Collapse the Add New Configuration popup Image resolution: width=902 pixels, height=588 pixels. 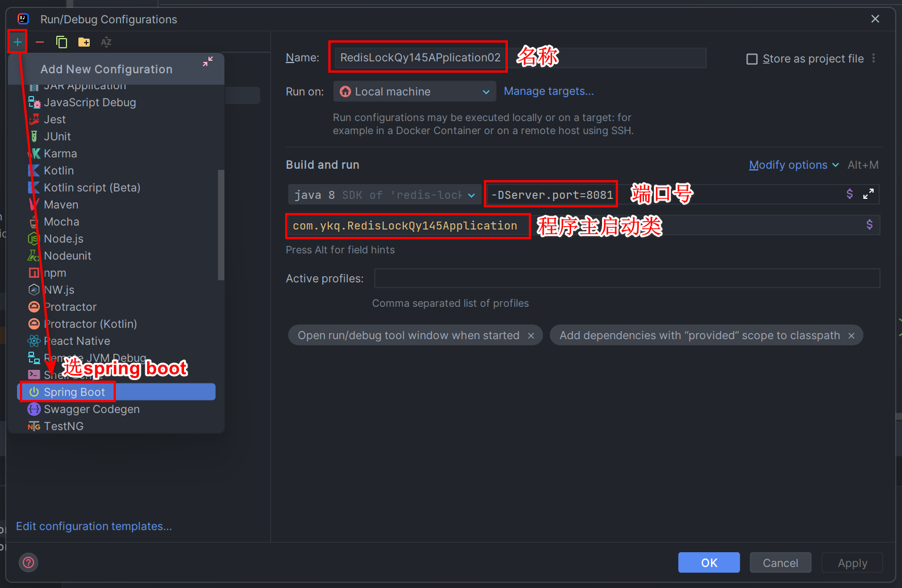[208, 61]
